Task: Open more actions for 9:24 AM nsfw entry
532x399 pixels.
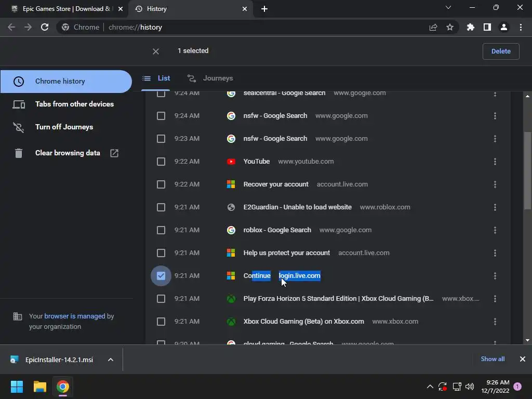Action: [495, 116]
